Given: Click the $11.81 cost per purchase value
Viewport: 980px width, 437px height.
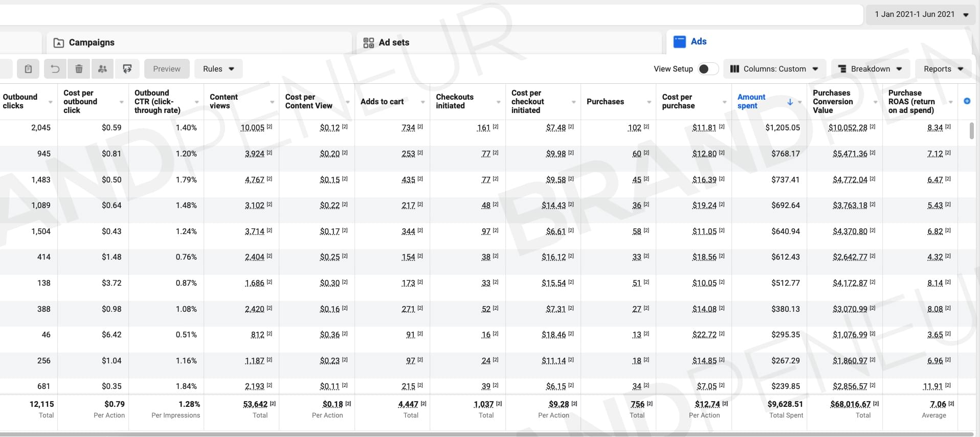Looking at the screenshot, I should 704,128.
